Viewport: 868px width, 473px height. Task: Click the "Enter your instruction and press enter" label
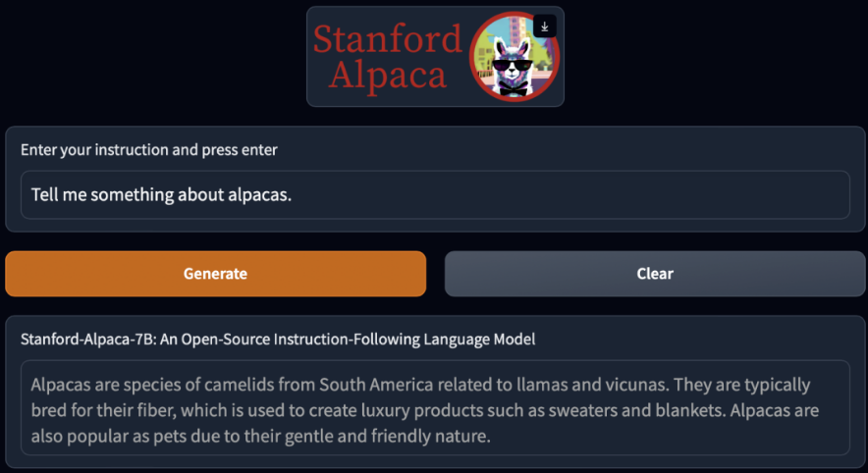point(149,150)
